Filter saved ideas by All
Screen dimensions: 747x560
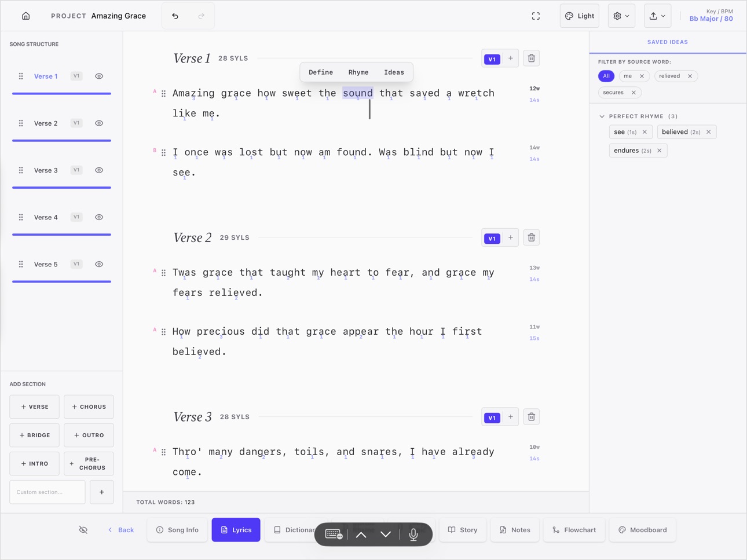pyautogui.click(x=606, y=76)
